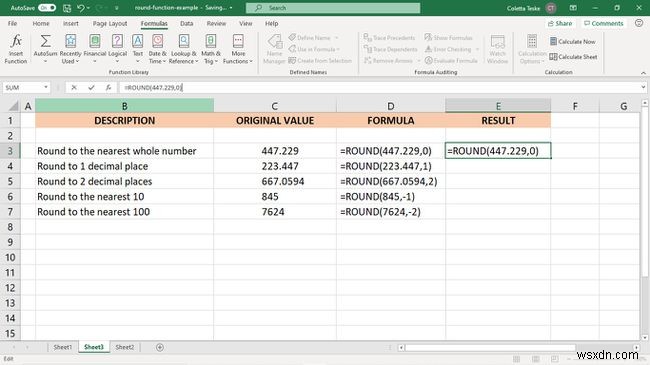Switch to the Review tab
The width and height of the screenshot is (650, 365).
216,23
